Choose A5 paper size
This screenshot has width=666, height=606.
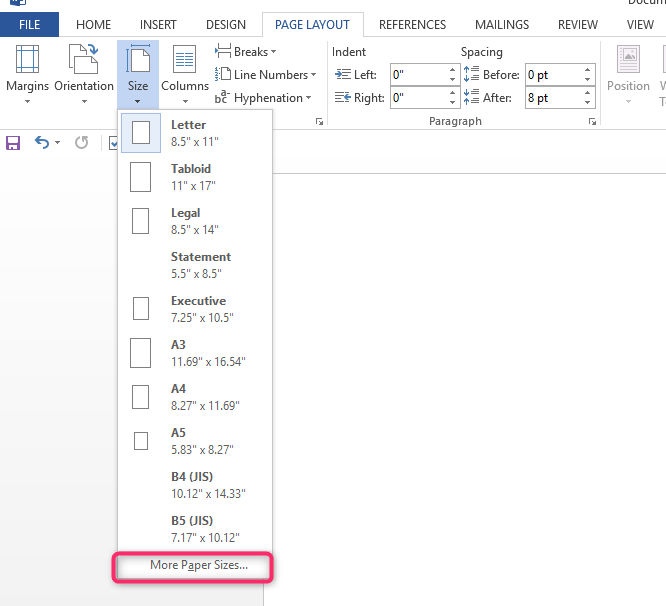[195, 441]
